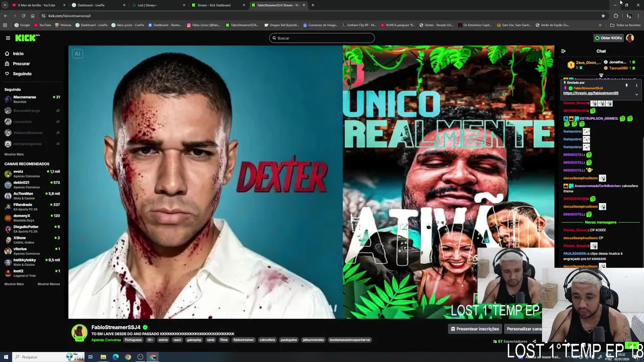Go to Início in the sidebar
644x362 pixels.
pos(18,53)
